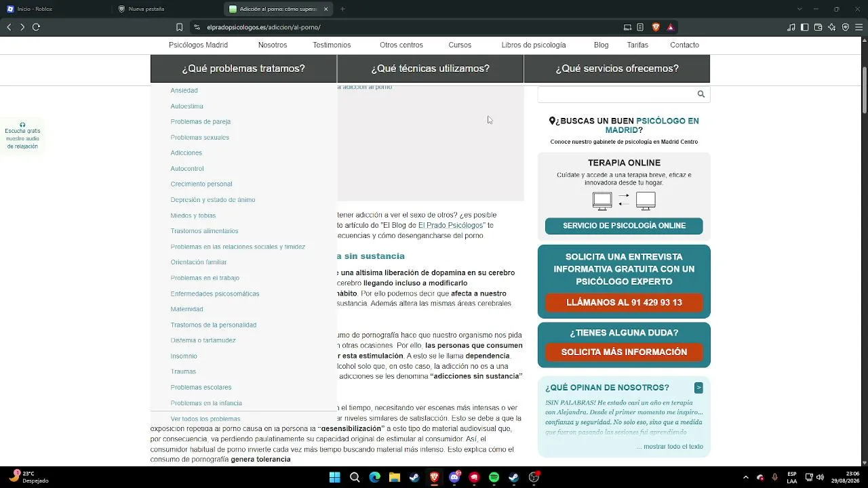Open the PSICÓLOGO EN MADRID heading link
Screen dimensions: 868x488
click(x=652, y=125)
